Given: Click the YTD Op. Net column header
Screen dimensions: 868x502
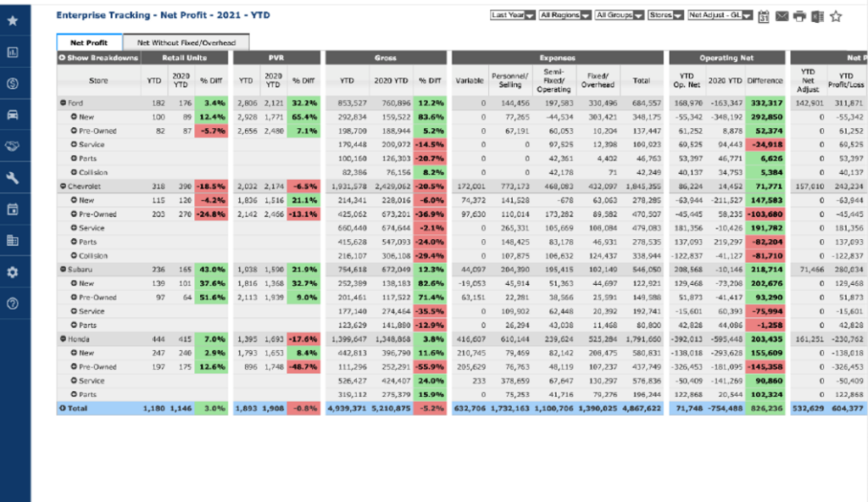Looking at the screenshot, I should pos(687,81).
